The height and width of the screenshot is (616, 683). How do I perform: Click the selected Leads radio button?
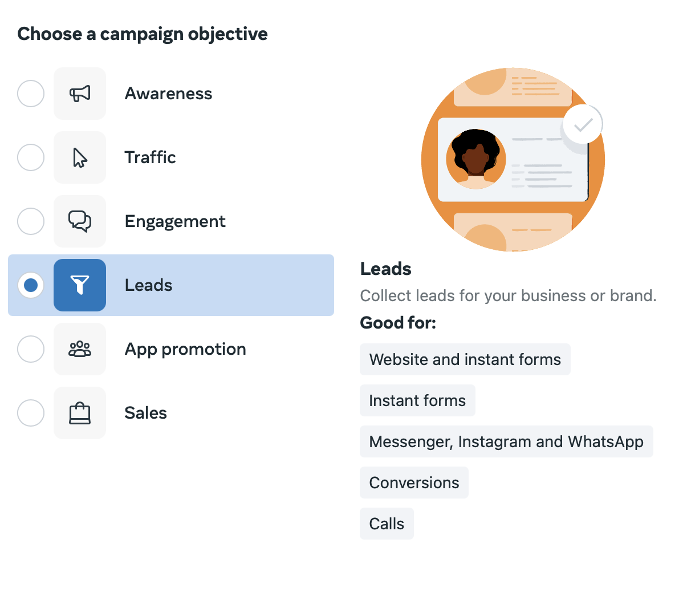pos(30,285)
